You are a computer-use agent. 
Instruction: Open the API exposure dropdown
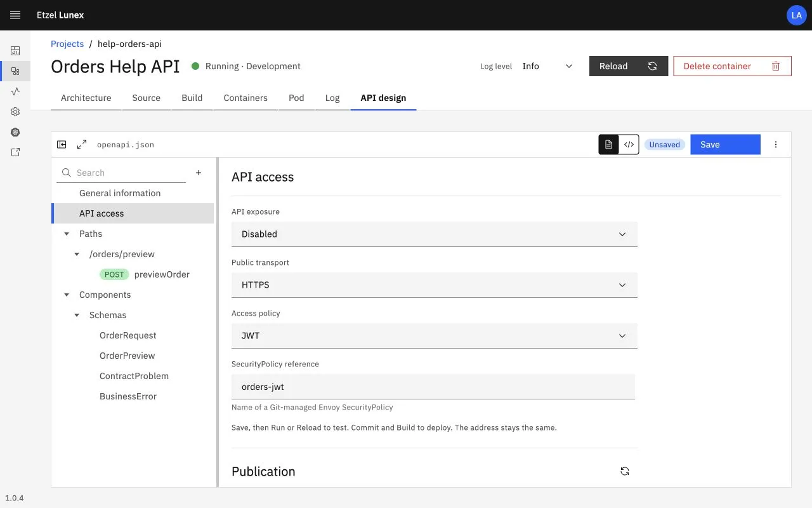(x=435, y=234)
